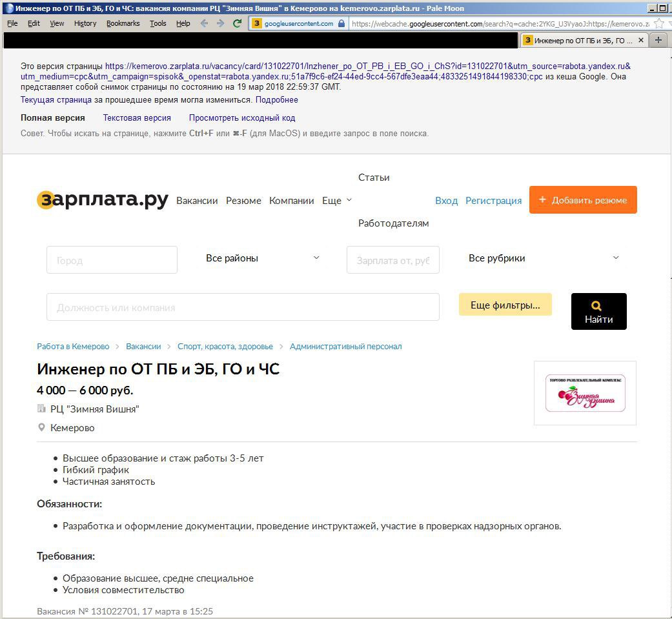Open the Текущая страница link
The image size is (672, 619).
tap(56, 100)
